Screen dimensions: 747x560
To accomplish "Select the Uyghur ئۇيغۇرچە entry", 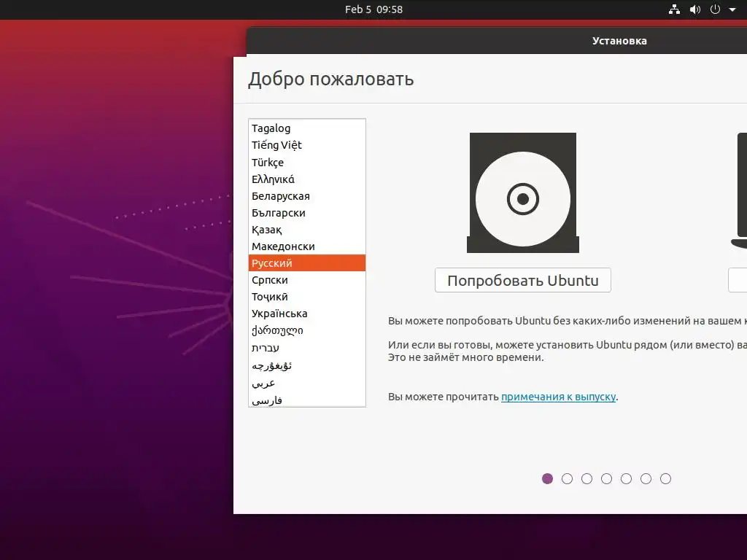I will coord(307,366).
